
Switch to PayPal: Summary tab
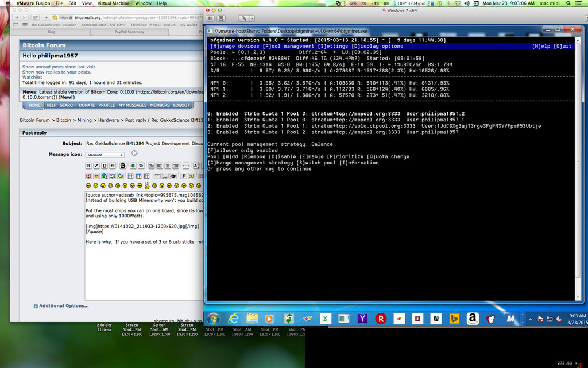(x=129, y=32)
